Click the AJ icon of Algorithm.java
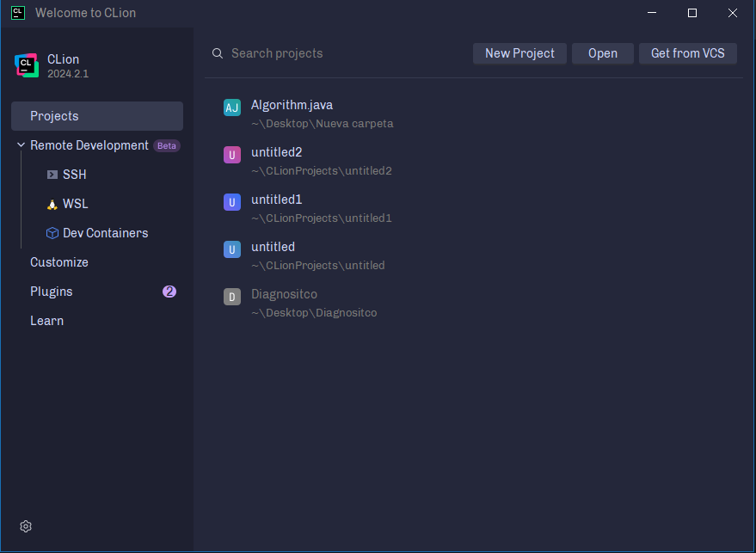The width and height of the screenshot is (756, 553). pyautogui.click(x=232, y=108)
